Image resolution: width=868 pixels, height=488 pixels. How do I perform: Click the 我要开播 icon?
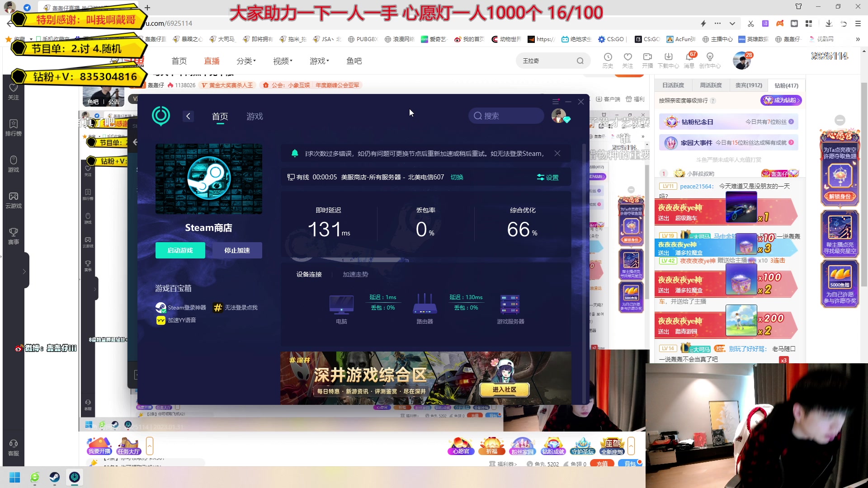(x=99, y=446)
